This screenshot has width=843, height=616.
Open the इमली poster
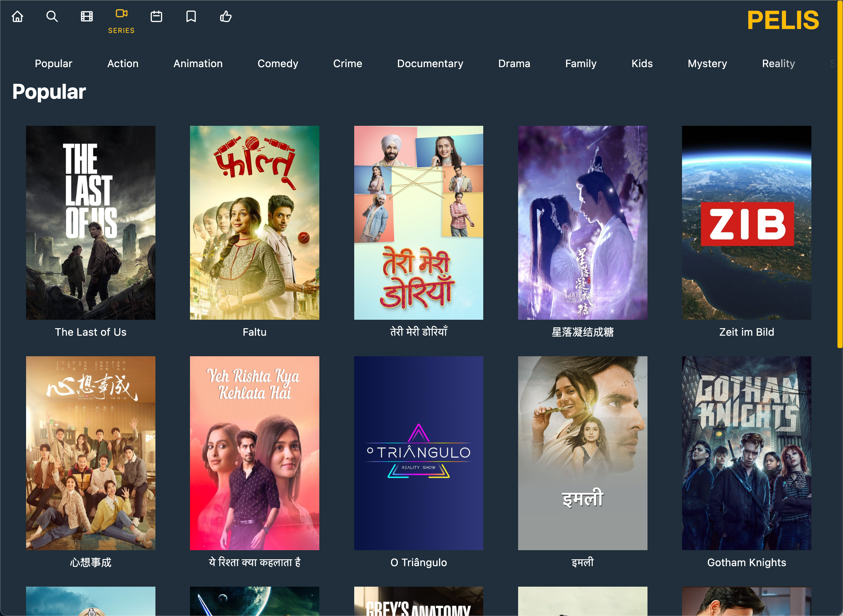[582, 453]
